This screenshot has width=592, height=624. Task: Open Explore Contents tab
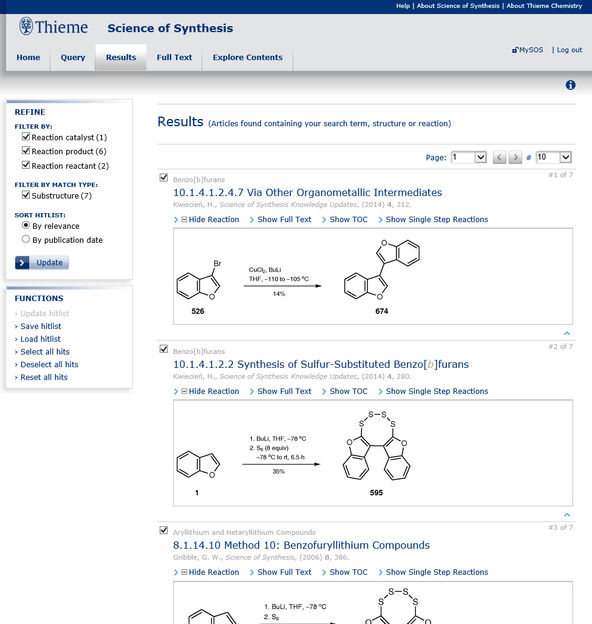[x=247, y=57]
